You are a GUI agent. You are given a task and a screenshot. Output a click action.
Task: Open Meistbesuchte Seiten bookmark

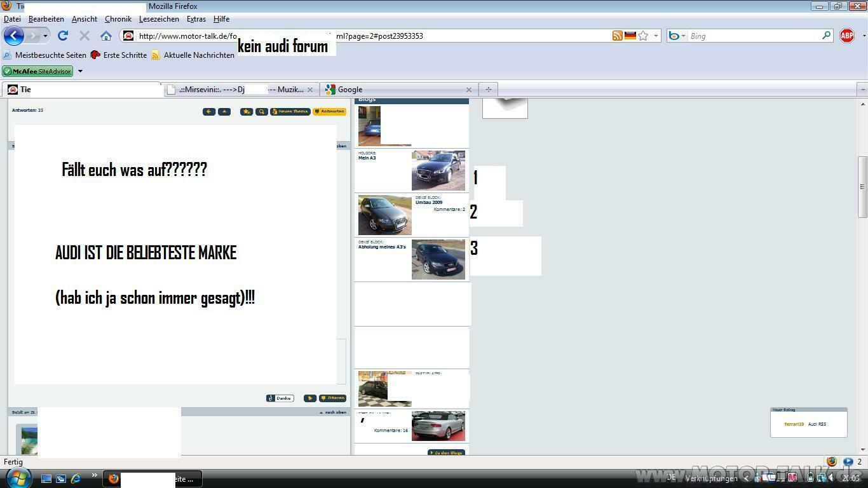pos(44,55)
